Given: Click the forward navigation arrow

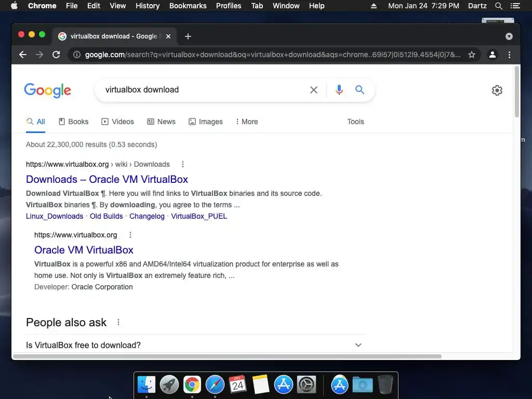Looking at the screenshot, I should point(39,55).
